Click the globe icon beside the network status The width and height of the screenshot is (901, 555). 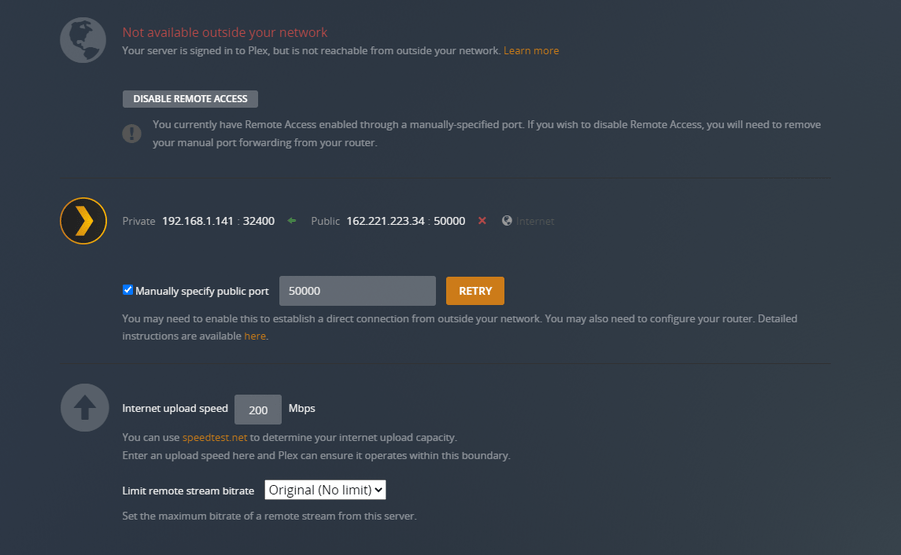coord(84,41)
